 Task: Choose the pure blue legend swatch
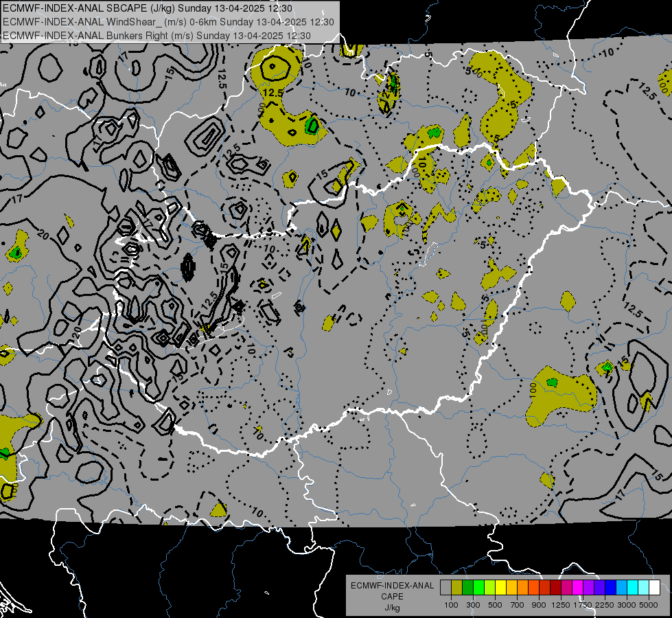[x=611, y=588]
